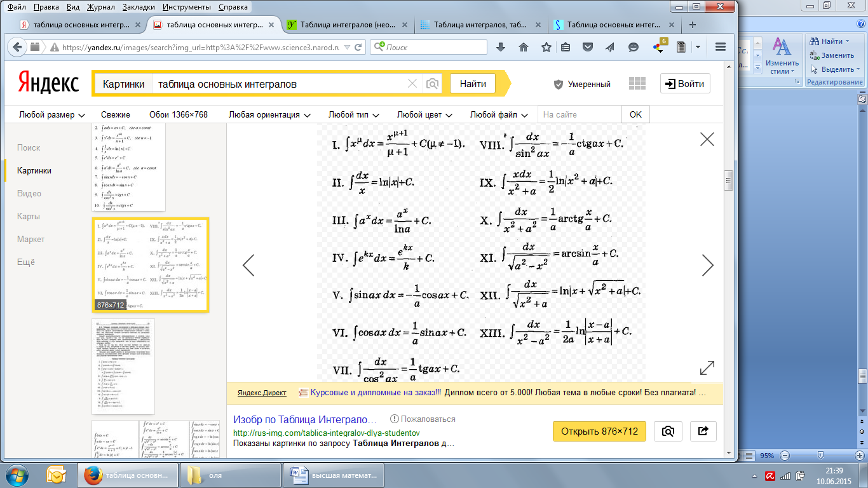Open extension icon with badge 6

pyautogui.click(x=660, y=46)
